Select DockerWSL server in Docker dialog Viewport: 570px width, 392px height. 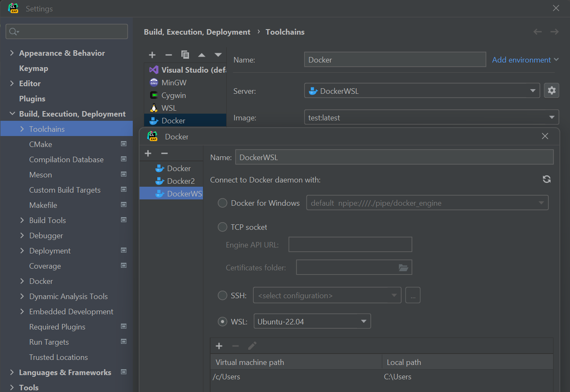point(171,193)
